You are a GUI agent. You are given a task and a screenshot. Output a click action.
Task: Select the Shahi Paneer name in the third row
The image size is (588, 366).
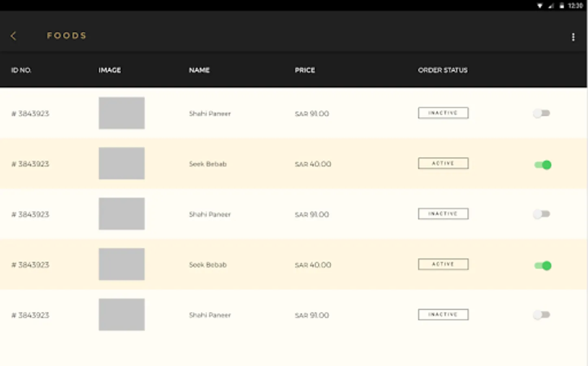point(210,214)
